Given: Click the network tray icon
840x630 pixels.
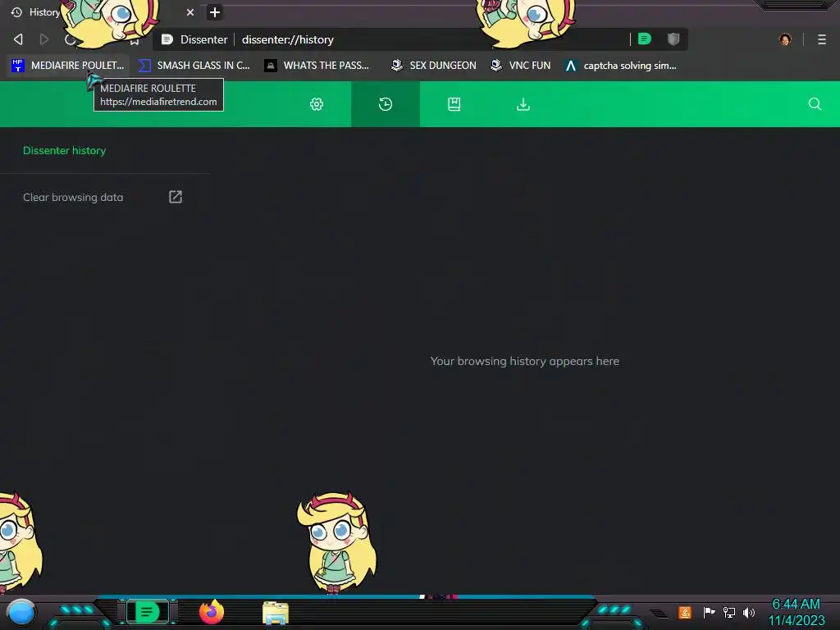Looking at the screenshot, I should pyautogui.click(x=729, y=612).
